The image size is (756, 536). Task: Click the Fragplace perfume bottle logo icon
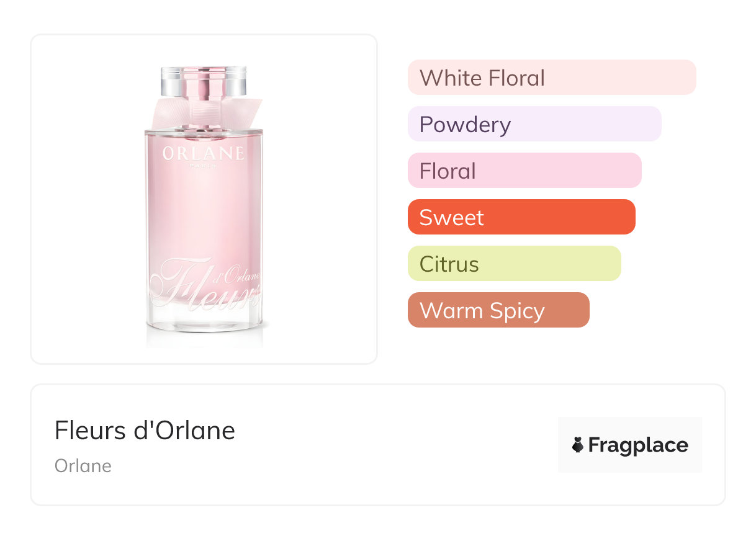(578, 445)
